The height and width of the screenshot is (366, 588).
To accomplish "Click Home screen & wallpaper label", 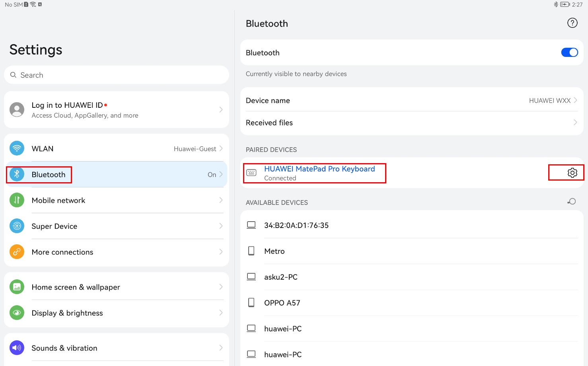I will point(76,287).
